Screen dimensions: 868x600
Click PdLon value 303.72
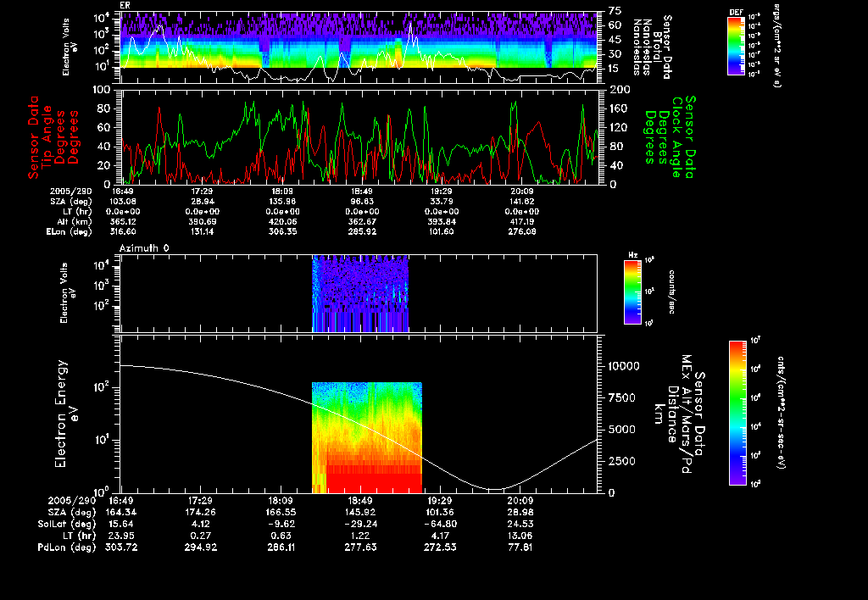(x=121, y=548)
